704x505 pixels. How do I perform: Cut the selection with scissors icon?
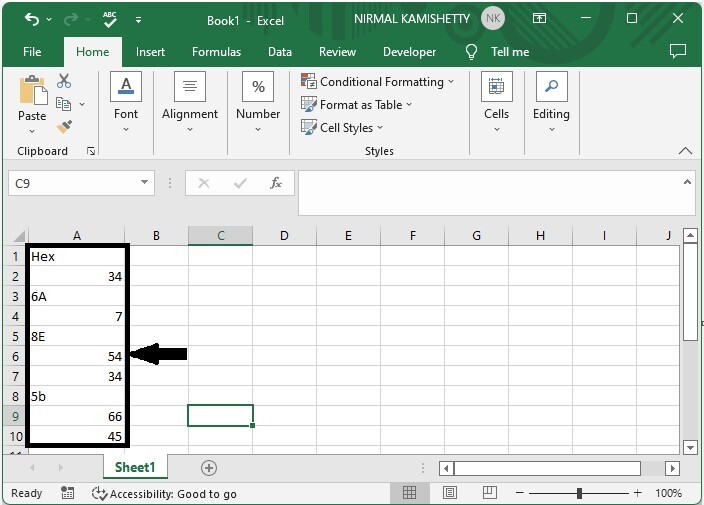point(64,81)
